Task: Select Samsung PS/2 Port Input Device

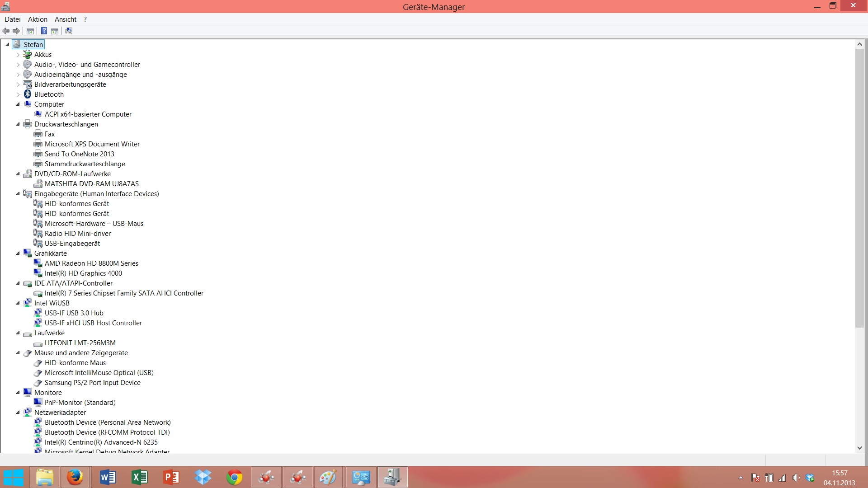Action: pos(93,383)
